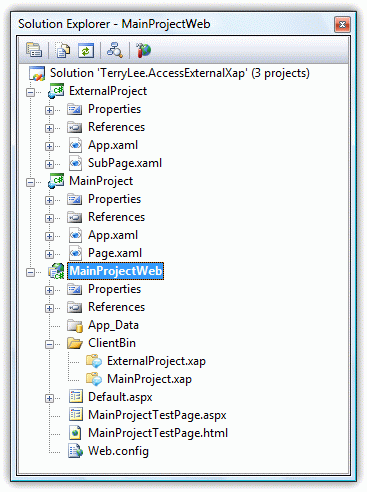Click the Web.config file icon
The width and height of the screenshot is (367, 492).
coord(75,451)
